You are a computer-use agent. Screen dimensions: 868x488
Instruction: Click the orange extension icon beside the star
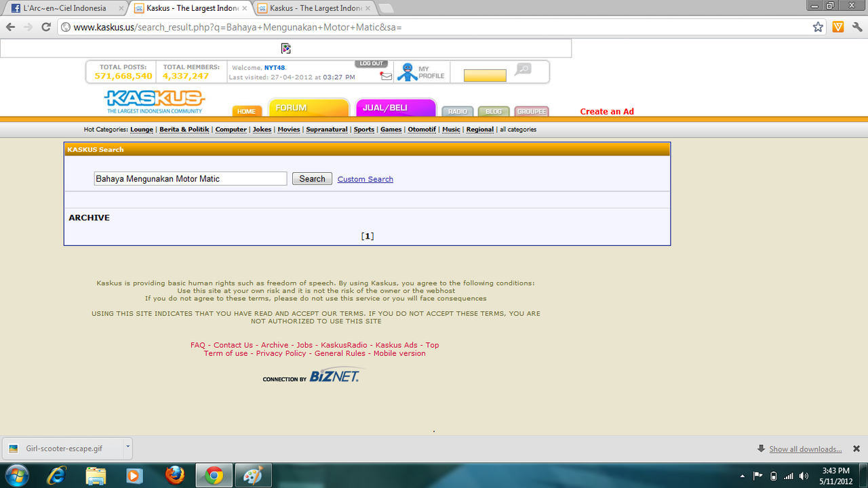[838, 27]
